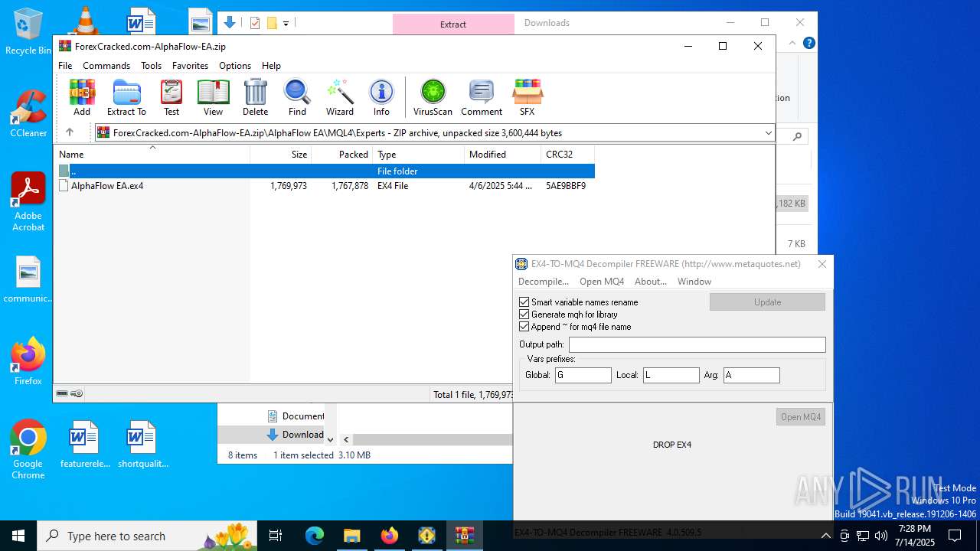
Task: Open WinRAR File menu
Action: (65, 66)
